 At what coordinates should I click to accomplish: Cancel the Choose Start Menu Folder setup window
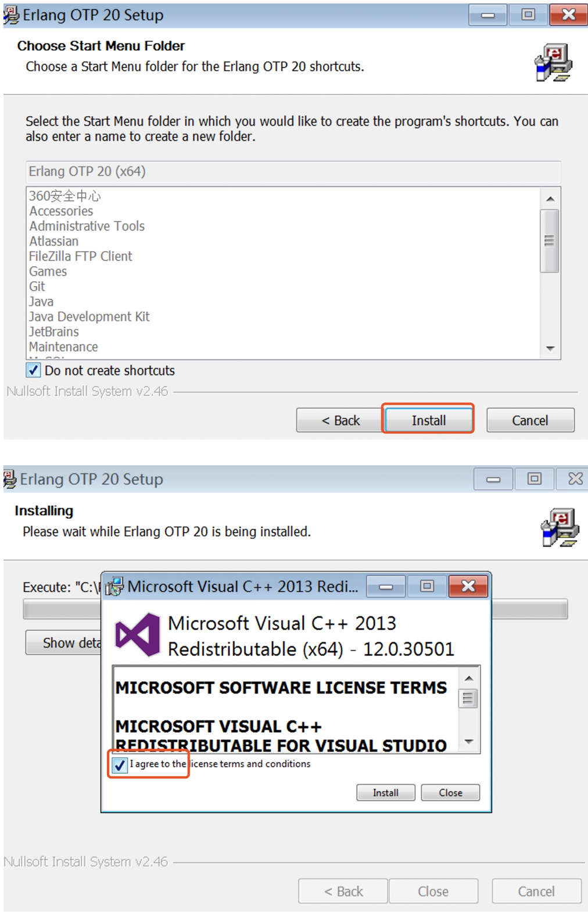(x=530, y=420)
